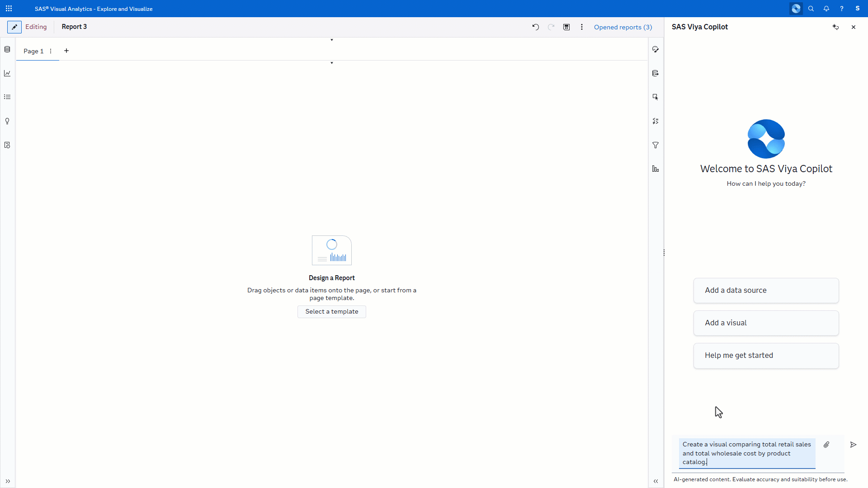Expand the left pane with double chevron

pyautogui.click(x=8, y=481)
